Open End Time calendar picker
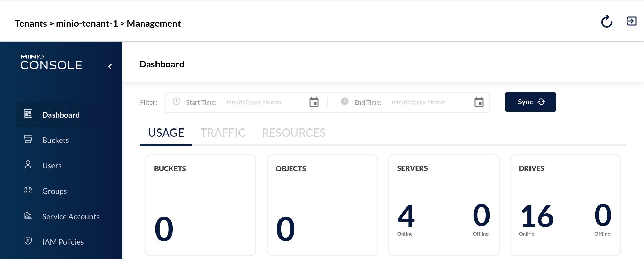This screenshot has width=644, height=259. click(479, 102)
